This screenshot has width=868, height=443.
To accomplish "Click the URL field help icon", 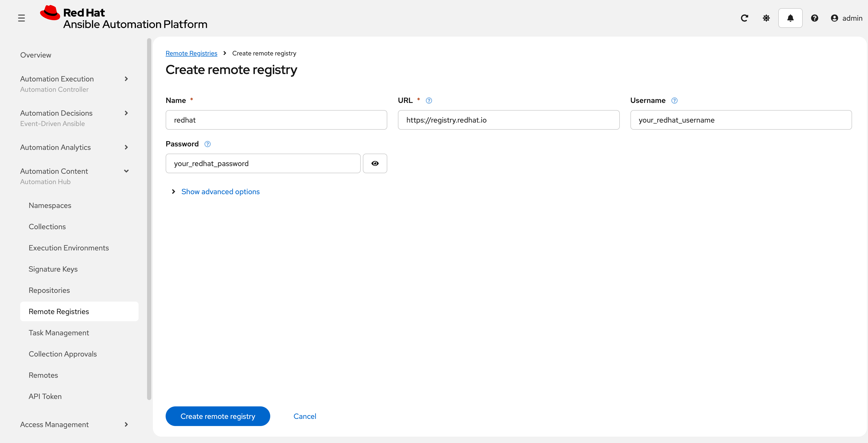I will (x=429, y=100).
